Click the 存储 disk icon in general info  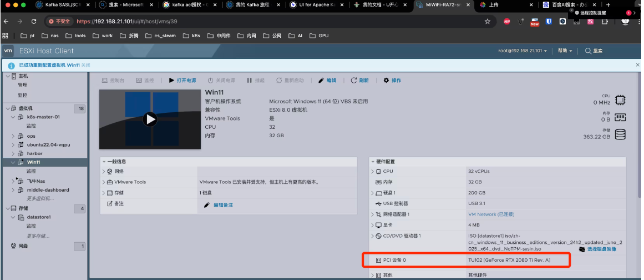tap(110, 193)
